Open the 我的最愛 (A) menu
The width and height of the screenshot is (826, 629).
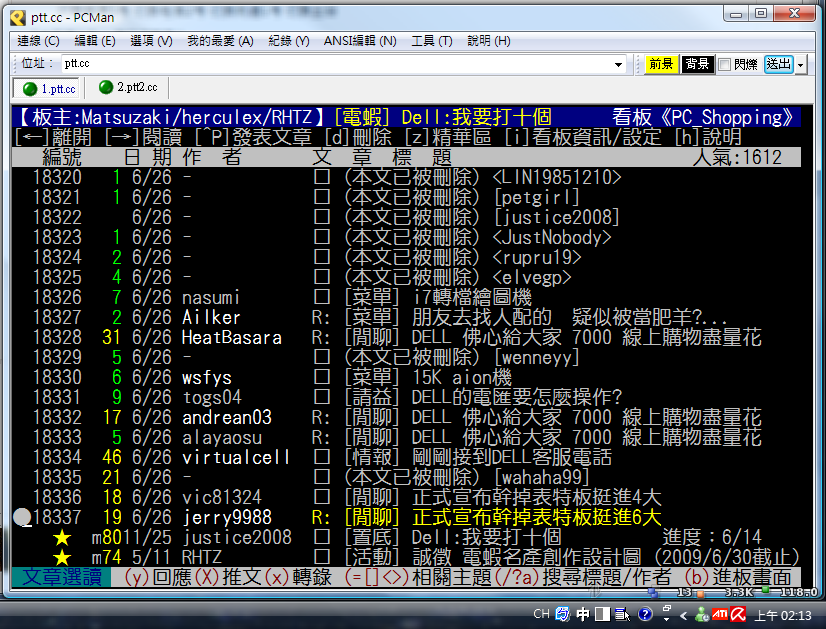click(x=220, y=41)
